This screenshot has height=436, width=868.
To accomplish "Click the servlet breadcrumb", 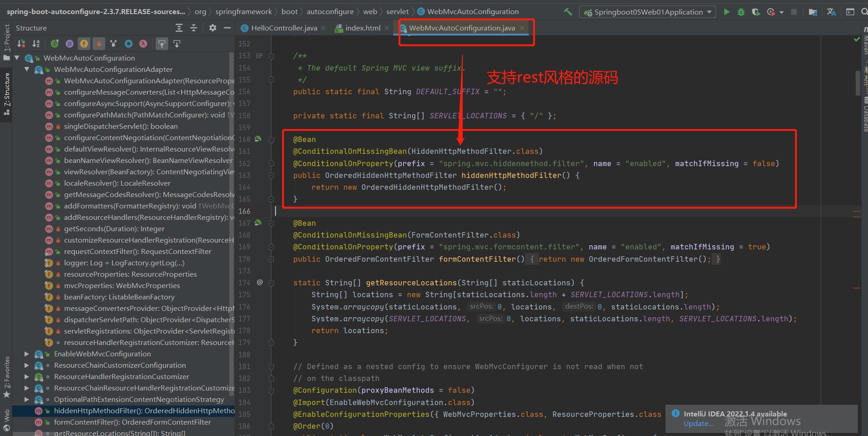I will coord(397,12).
